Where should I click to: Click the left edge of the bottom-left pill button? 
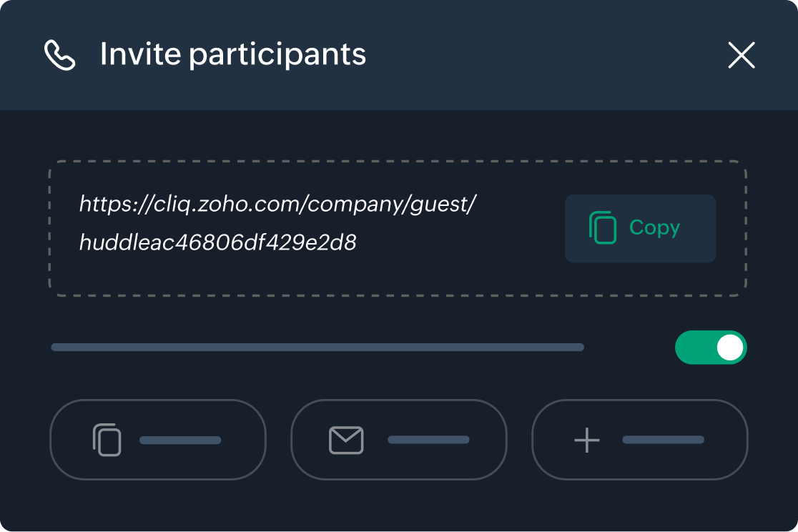[56, 440]
